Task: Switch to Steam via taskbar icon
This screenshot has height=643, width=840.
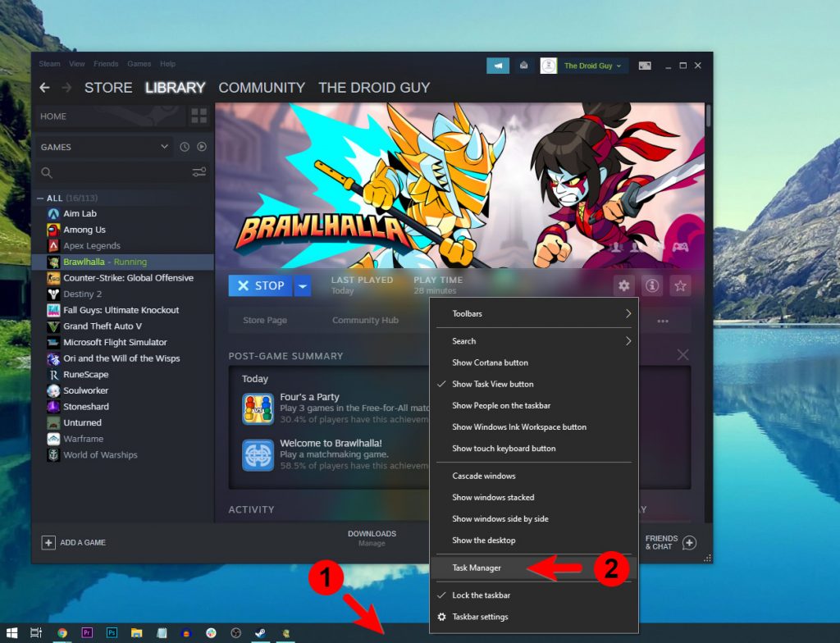Action: [x=260, y=633]
